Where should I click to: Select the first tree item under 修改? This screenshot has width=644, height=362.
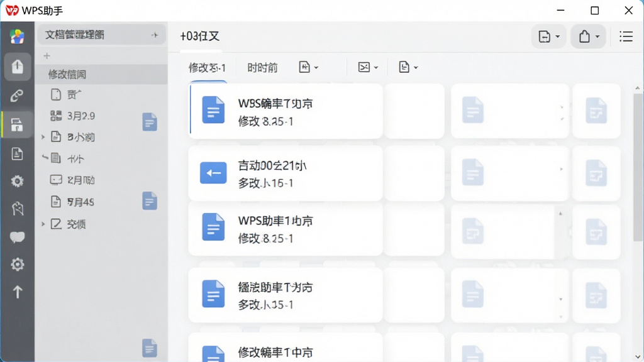(x=101, y=95)
